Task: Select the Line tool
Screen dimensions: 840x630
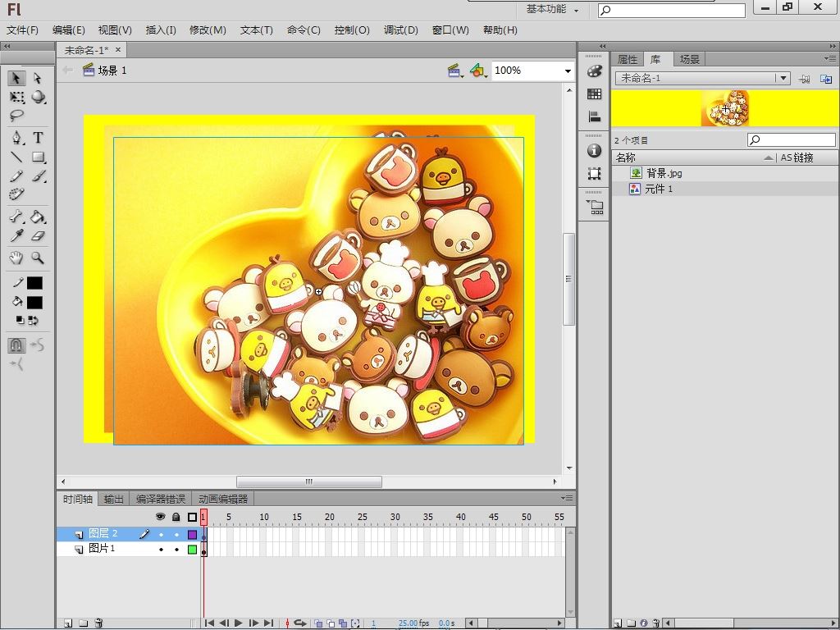Action: pos(16,157)
